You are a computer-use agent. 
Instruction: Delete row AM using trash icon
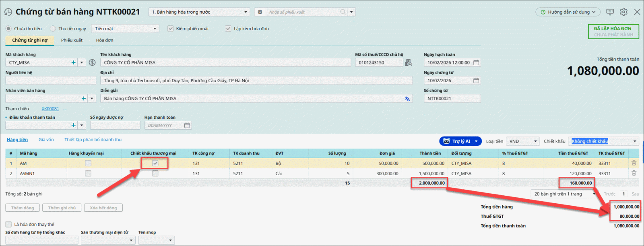(634, 163)
